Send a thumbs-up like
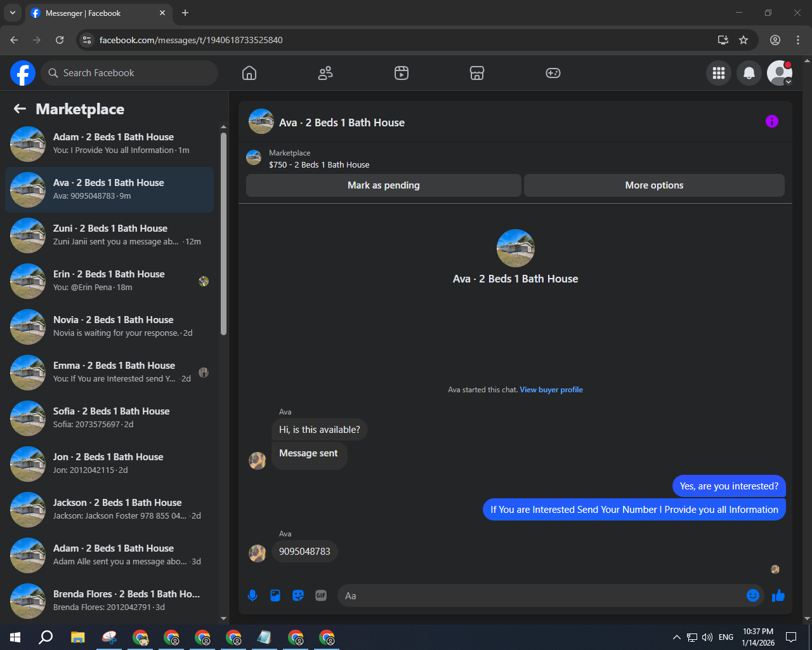 click(778, 595)
